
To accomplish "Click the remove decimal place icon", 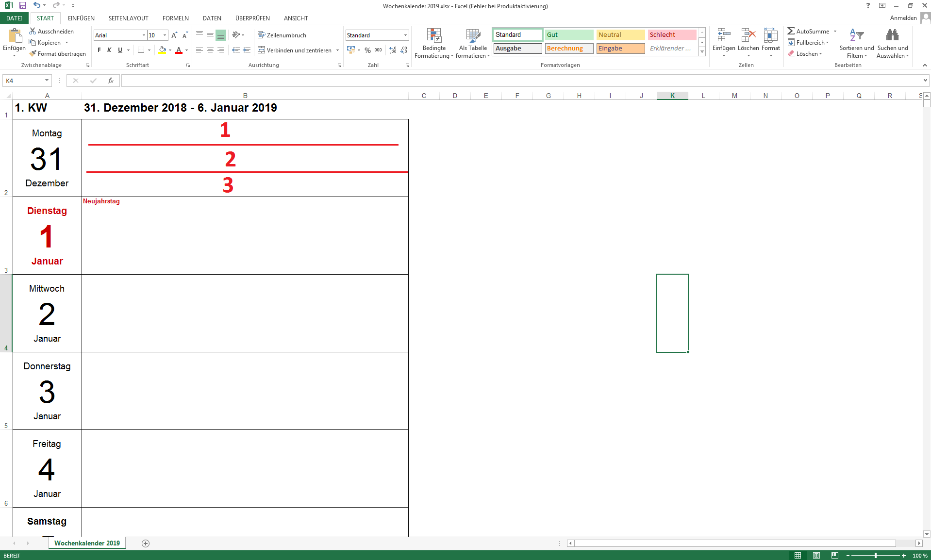I will pyautogui.click(x=403, y=50).
